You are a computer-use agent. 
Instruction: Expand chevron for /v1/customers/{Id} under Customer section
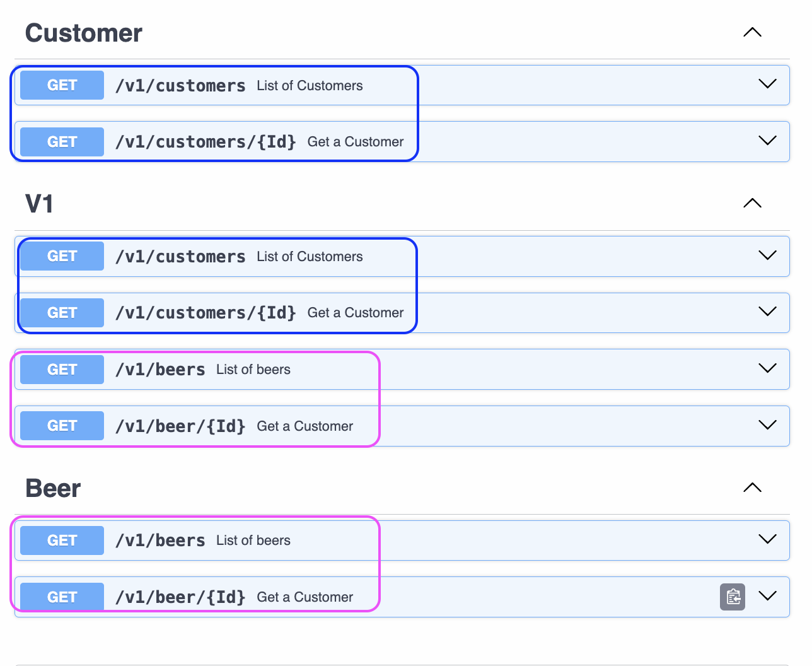pos(767,141)
